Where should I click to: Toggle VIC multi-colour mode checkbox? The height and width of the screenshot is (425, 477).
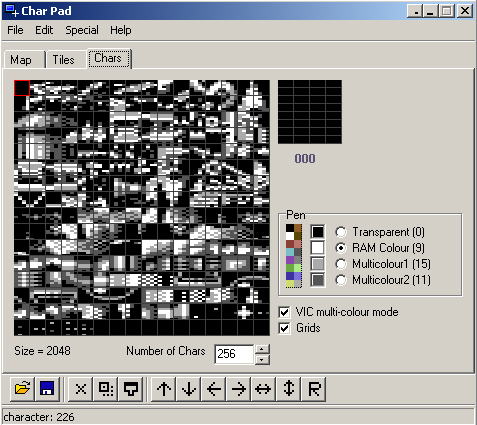pos(284,312)
